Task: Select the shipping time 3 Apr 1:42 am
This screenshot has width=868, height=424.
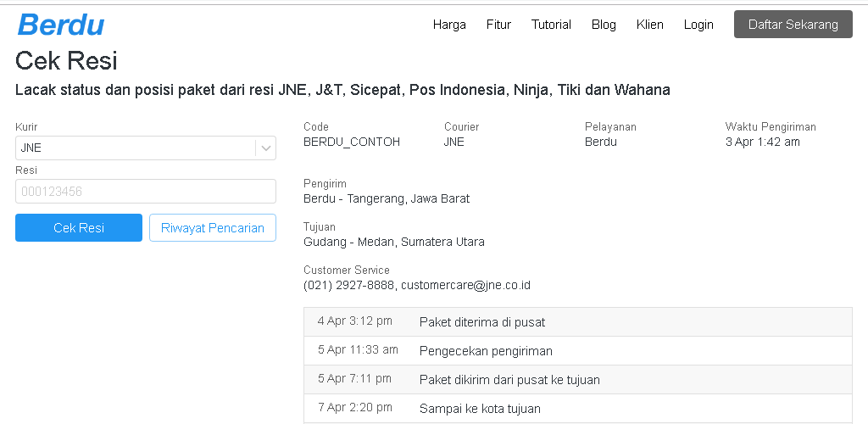Action: (763, 142)
